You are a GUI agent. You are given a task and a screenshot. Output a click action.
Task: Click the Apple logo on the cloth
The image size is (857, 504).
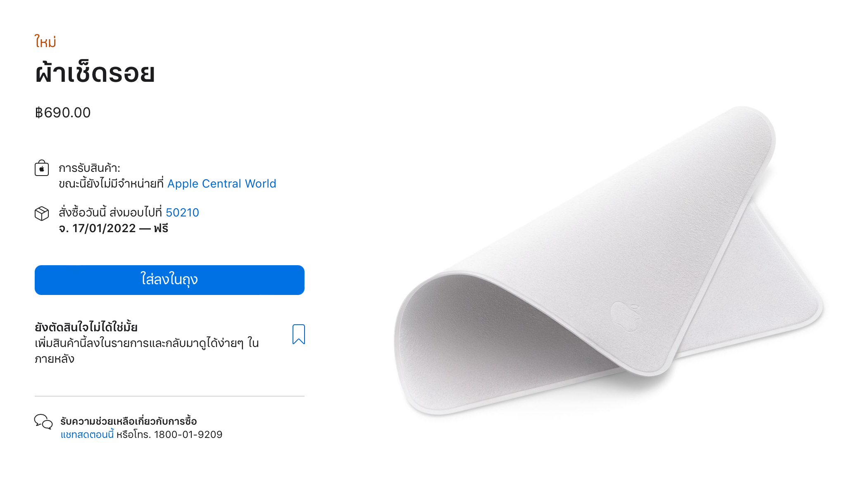click(x=625, y=316)
